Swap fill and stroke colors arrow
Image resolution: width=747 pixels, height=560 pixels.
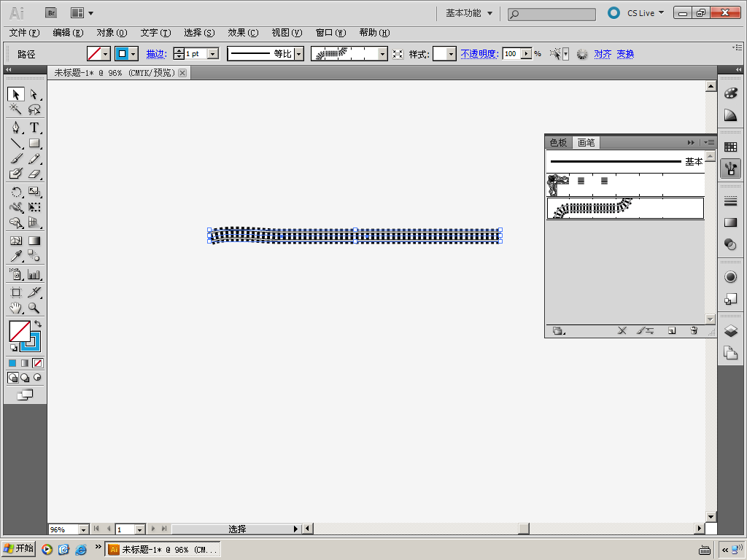point(38,323)
